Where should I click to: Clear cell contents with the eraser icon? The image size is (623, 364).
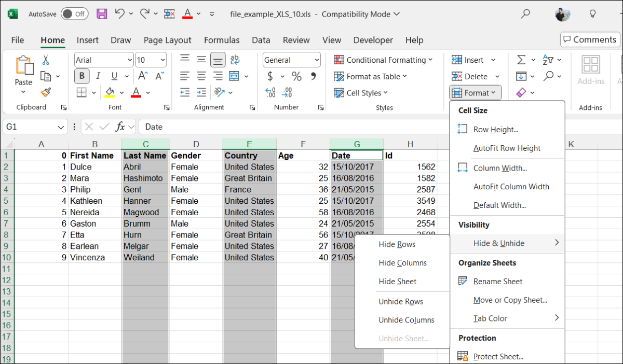pyautogui.click(x=521, y=92)
